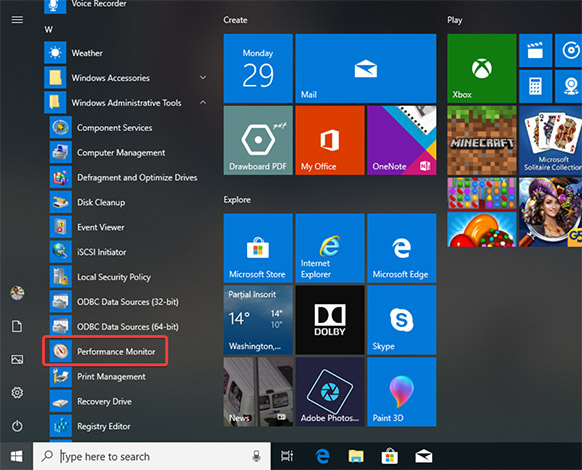Jump to letter W index header

[49, 30]
